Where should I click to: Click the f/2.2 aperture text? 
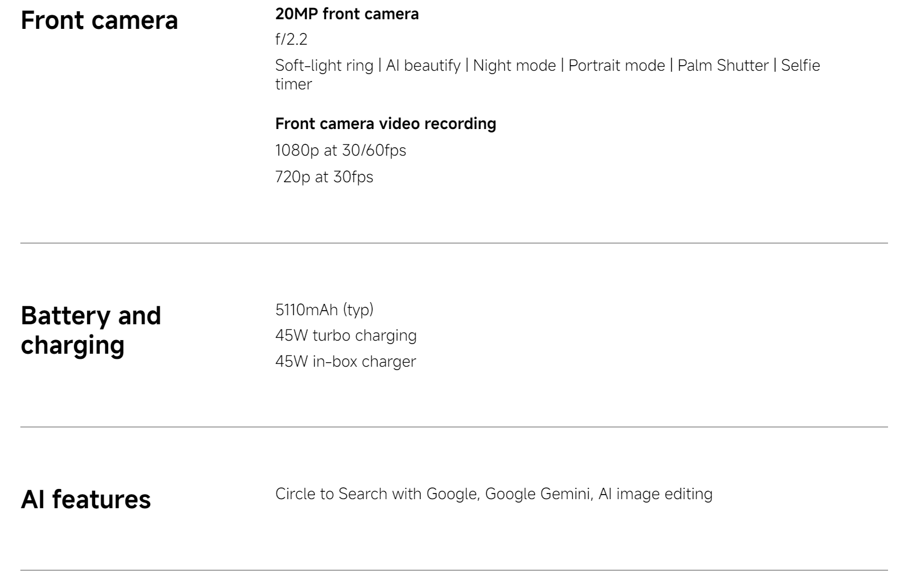tap(291, 40)
